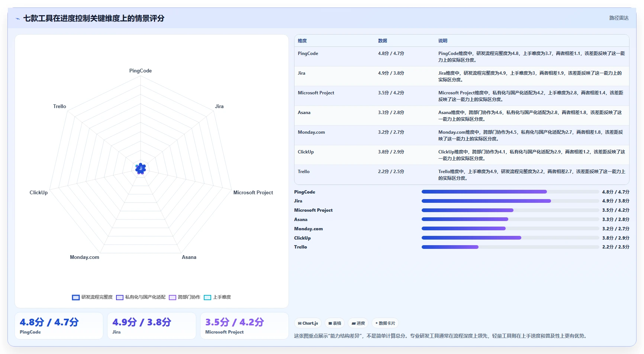Image resolution: width=644 pixels, height=354 pixels.
Task: Toggle the 私有化与国产化适配 legend series
Action: pyautogui.click(x=141, y=297)
